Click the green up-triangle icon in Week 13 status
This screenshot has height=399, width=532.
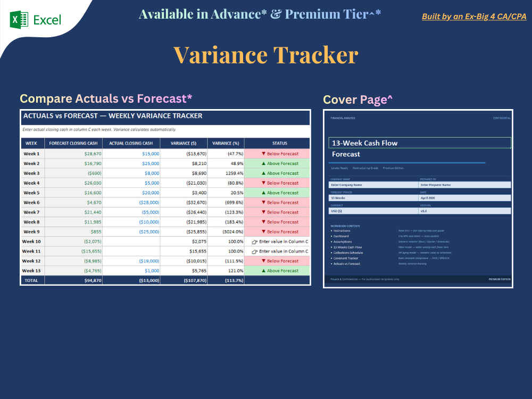pos(264,271)
